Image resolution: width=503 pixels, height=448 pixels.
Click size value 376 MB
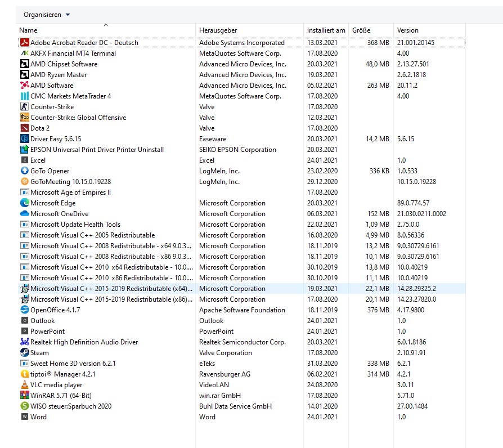click(x=378, y=310)
